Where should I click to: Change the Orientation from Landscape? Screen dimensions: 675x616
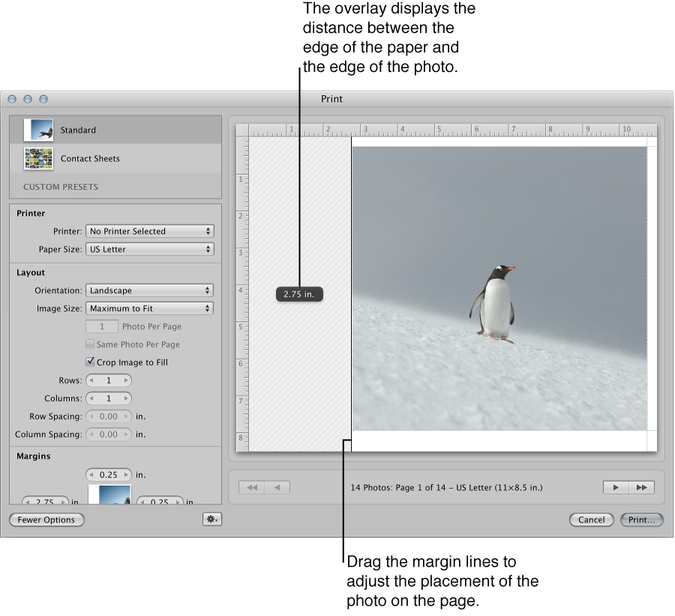pyautogui.click(x=149, y=290)
